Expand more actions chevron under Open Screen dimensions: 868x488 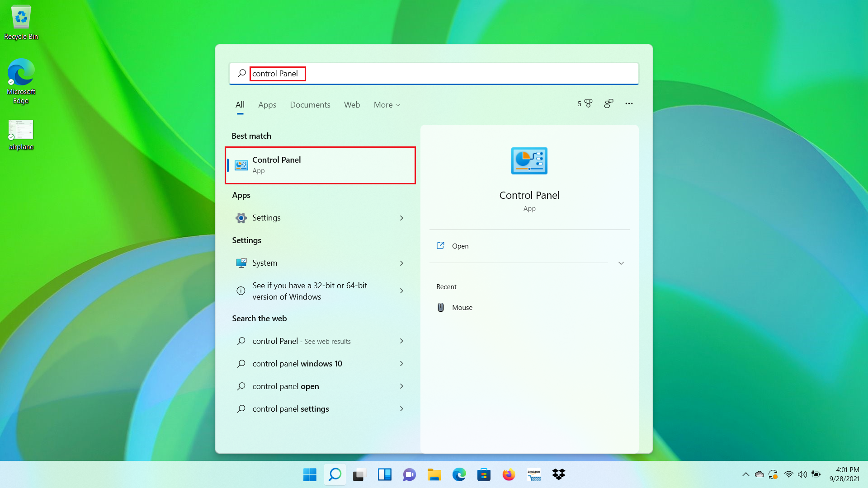[621, 263]
